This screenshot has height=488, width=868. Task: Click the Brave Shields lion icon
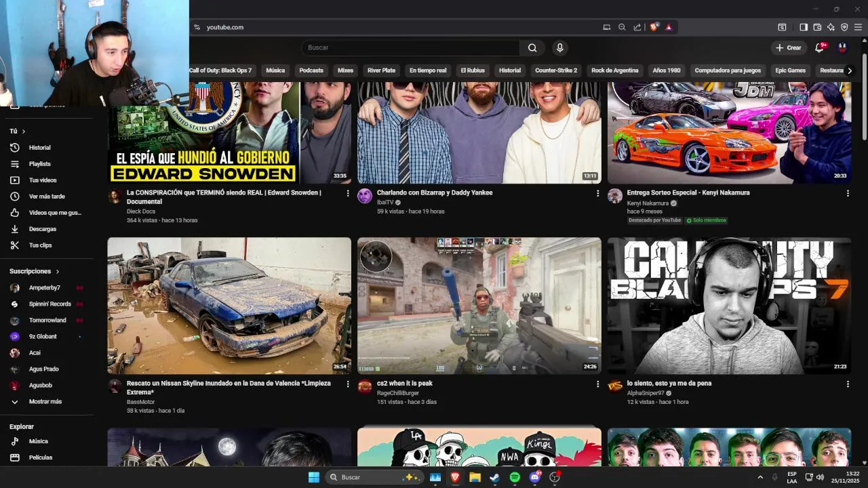[x=654, y=27]
